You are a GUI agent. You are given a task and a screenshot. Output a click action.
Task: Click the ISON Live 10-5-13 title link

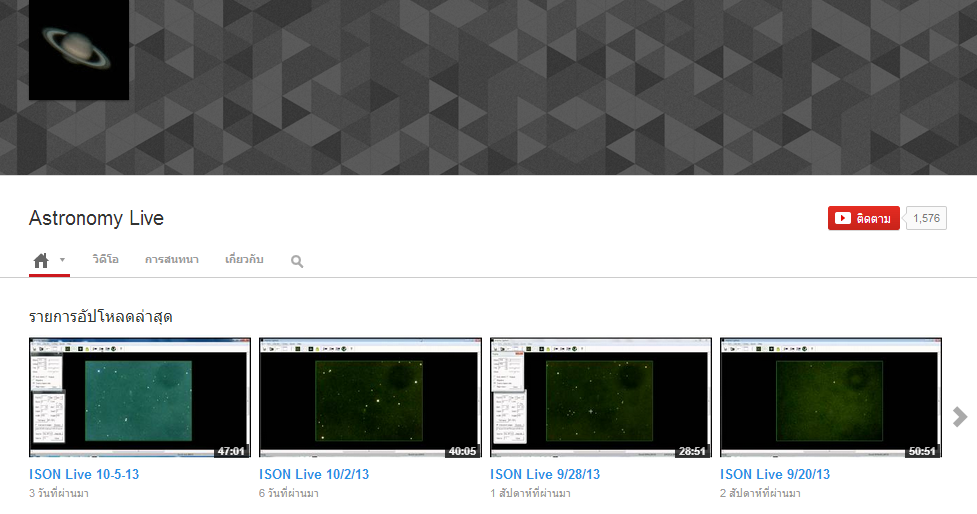pos(84,474)
